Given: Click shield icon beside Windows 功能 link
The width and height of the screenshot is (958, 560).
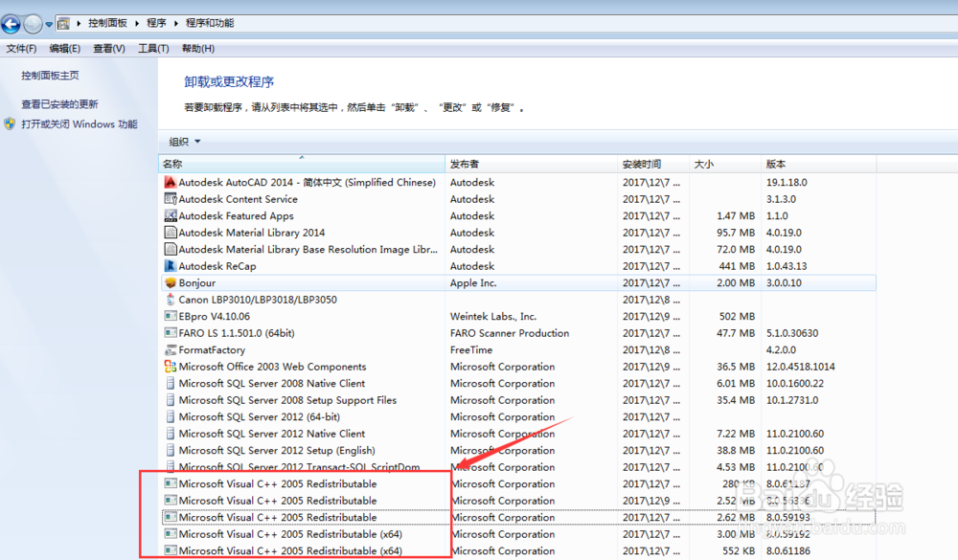Looking at the screenshot, I should 10,124.
